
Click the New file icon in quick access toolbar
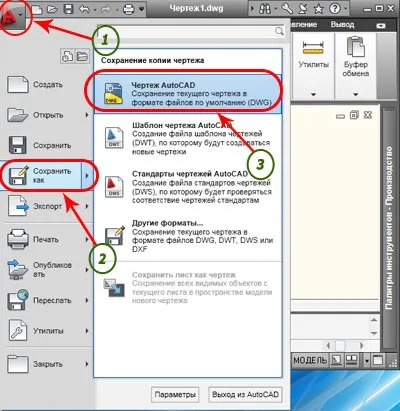[37, 9]
